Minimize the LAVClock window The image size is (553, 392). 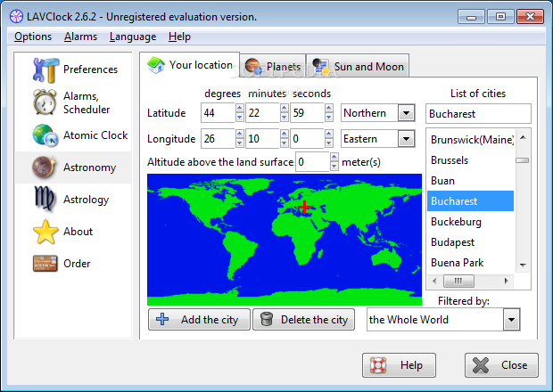471,17
